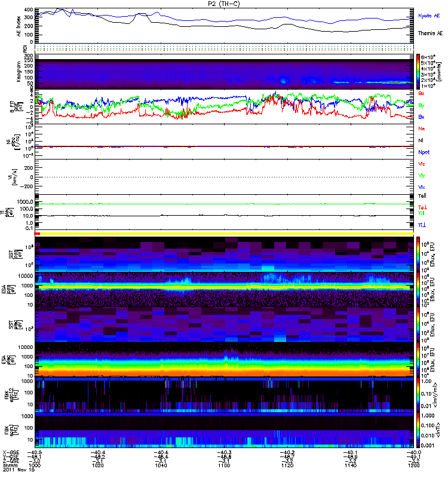Click the red "Bz" legend label

(x=421, y=93)
